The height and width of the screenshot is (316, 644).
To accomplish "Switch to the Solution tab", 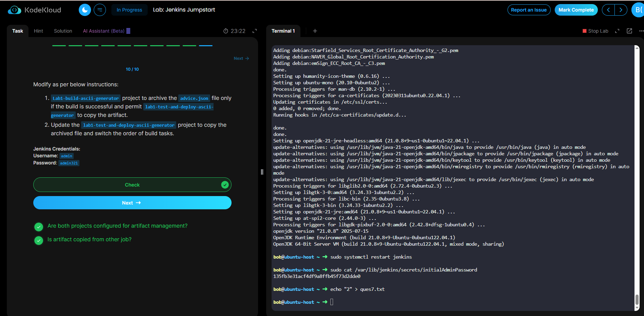I will (x=63, y=31).
